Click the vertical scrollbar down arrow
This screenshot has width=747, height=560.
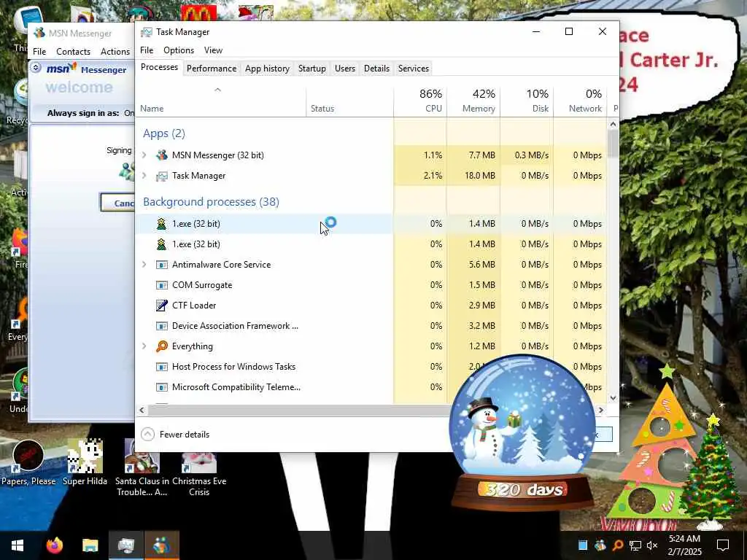tap(613, 398)
